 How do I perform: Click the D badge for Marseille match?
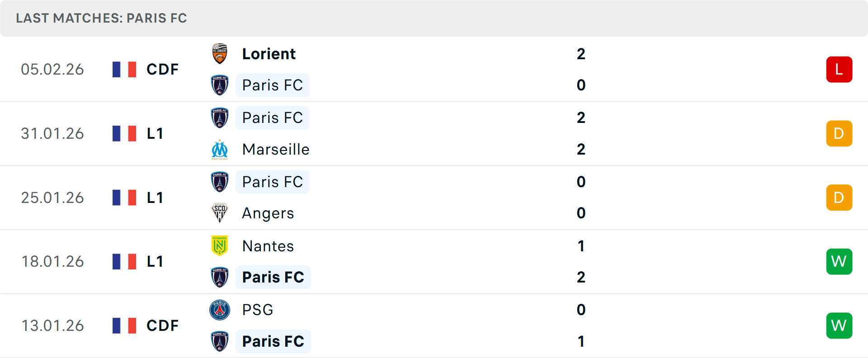(839, 133)
